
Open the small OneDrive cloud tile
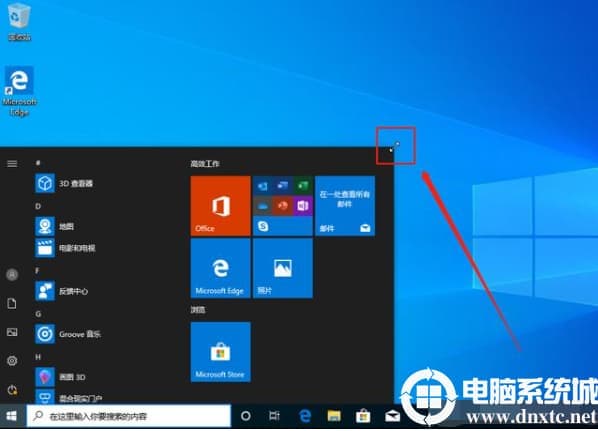click(263, 206)
